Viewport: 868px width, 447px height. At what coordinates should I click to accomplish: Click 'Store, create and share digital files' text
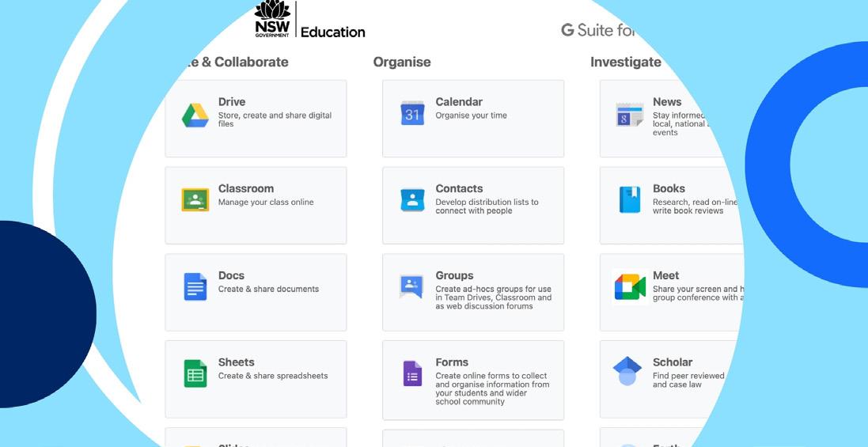[275, 119]
